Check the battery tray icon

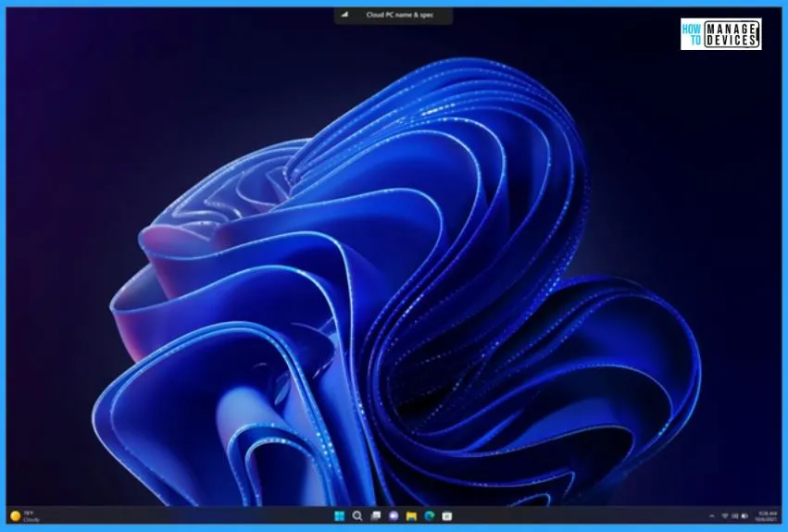pos(744,516)
